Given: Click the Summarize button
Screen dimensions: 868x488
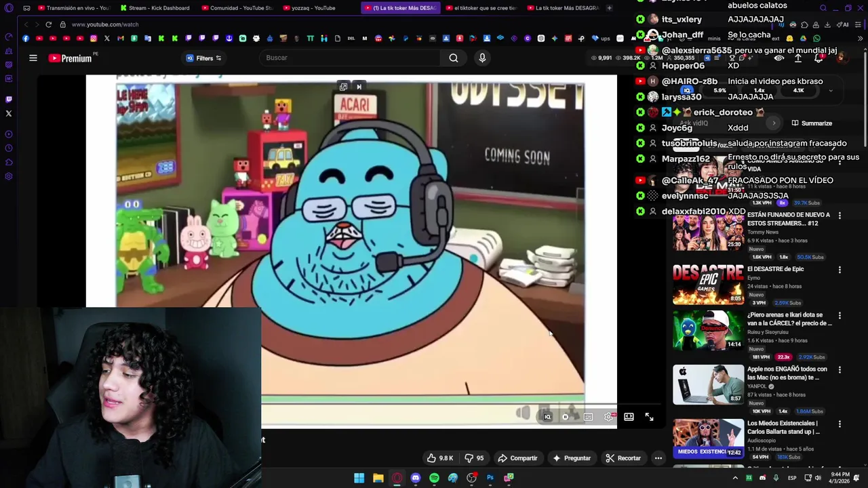Looking at the screenshot, I should [811, 123].
